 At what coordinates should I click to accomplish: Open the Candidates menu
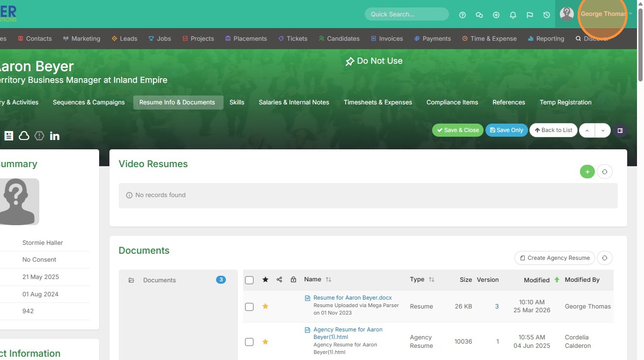(339, 39)
